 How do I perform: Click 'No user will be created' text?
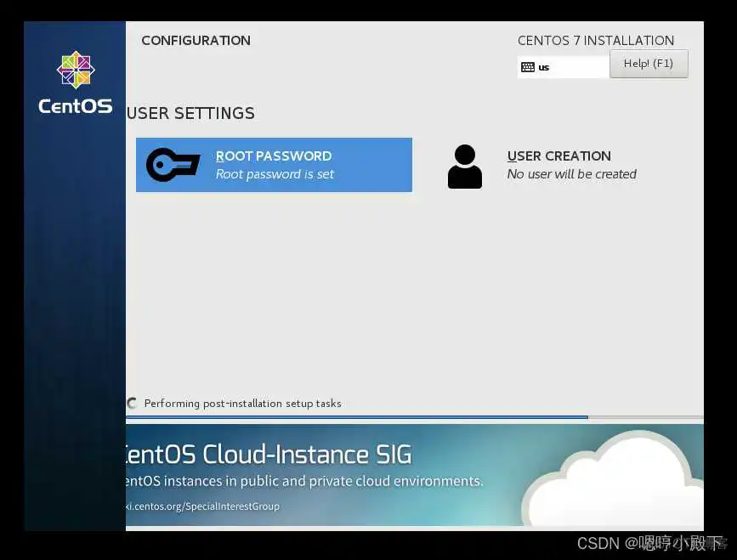click(571, 174)
